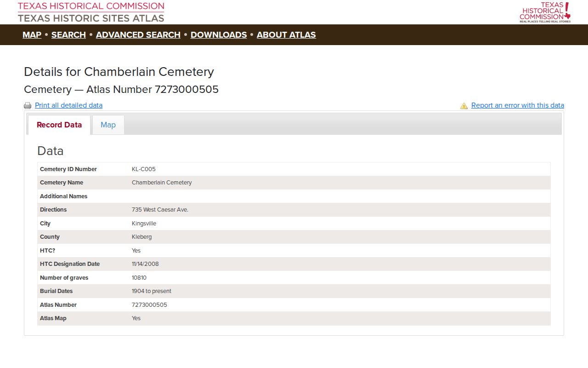588x368 pixels.
Task: Report an error with this data
Action: click(x=518, y=105)
